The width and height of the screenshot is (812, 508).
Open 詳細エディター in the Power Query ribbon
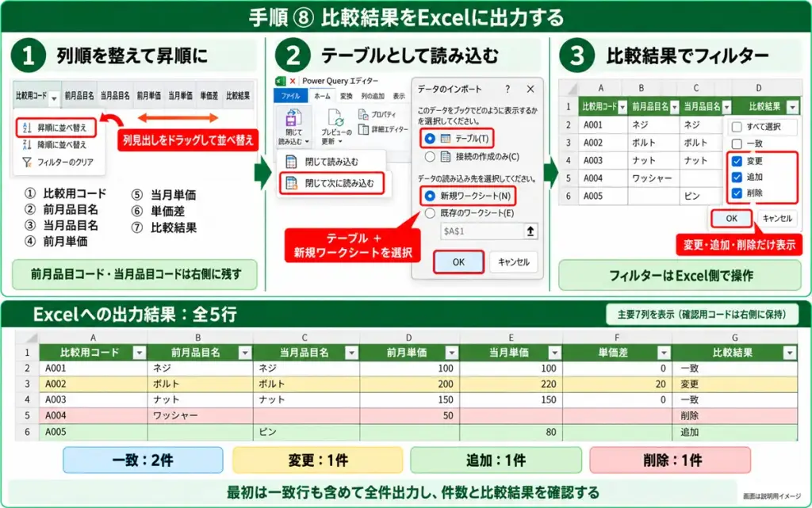tap(383, 129)
